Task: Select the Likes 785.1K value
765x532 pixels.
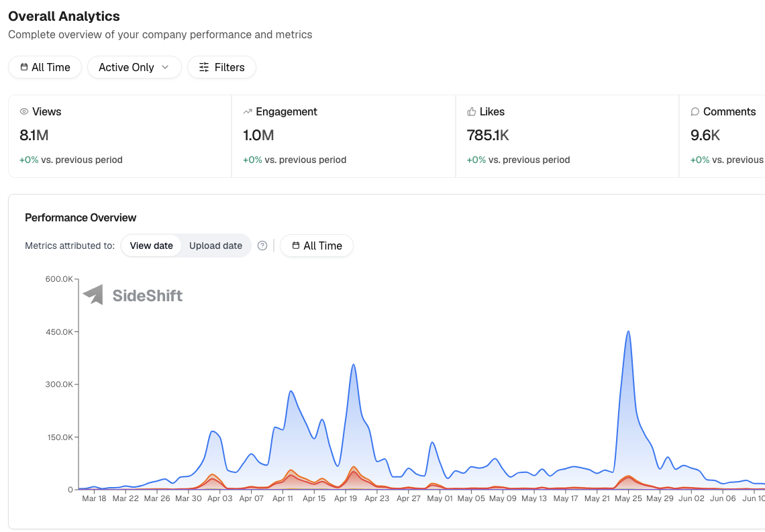Action: [488, 135]
